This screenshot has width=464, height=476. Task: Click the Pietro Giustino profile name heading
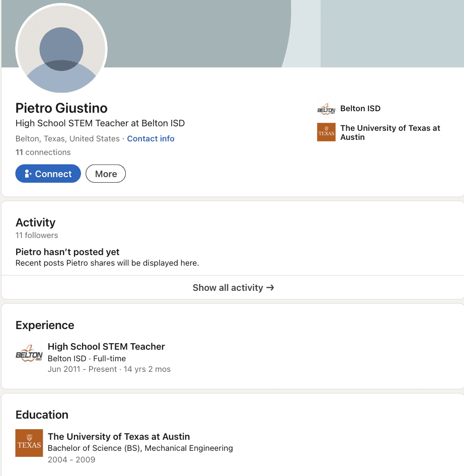(x=61, y=108)
